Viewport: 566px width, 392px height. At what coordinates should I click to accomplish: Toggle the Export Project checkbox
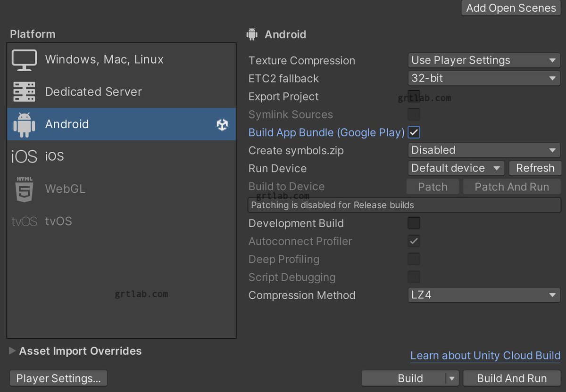[414, 96]
